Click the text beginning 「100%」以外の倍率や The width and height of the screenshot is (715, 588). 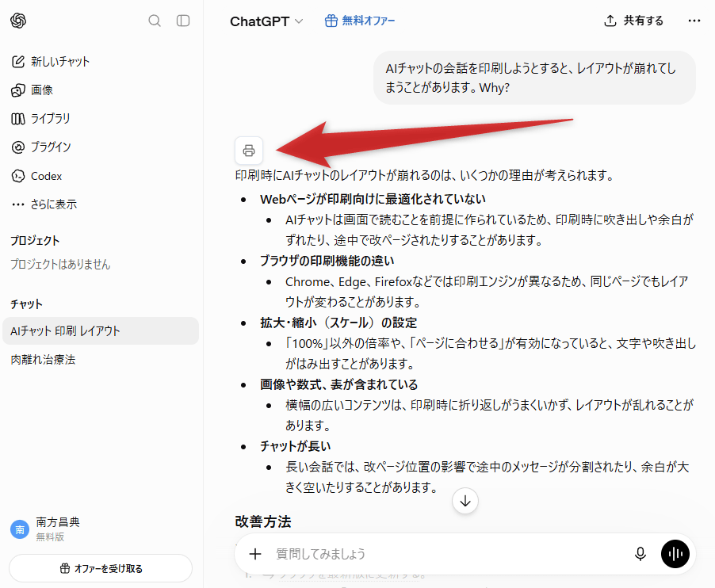click(x=491, y=353)
